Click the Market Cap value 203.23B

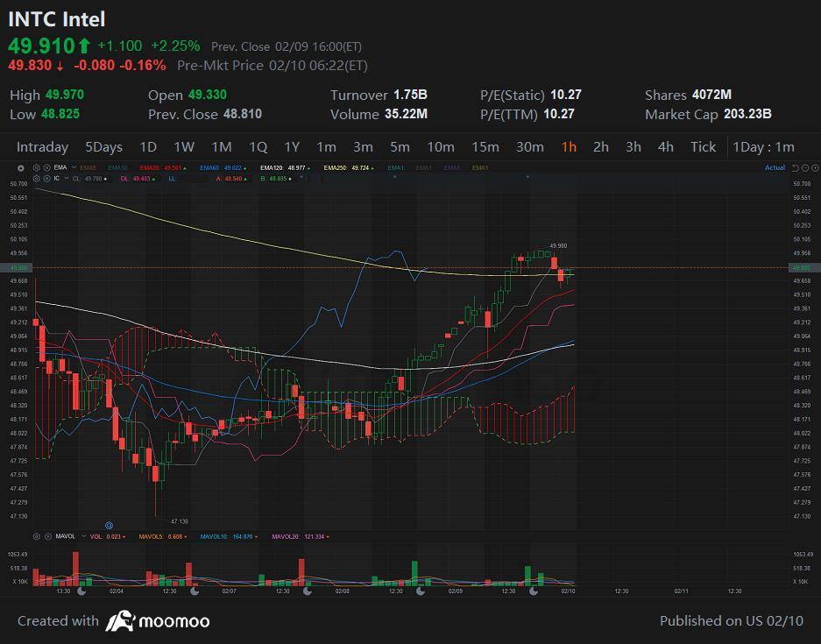pyautogui.click(x=747, y=114)
